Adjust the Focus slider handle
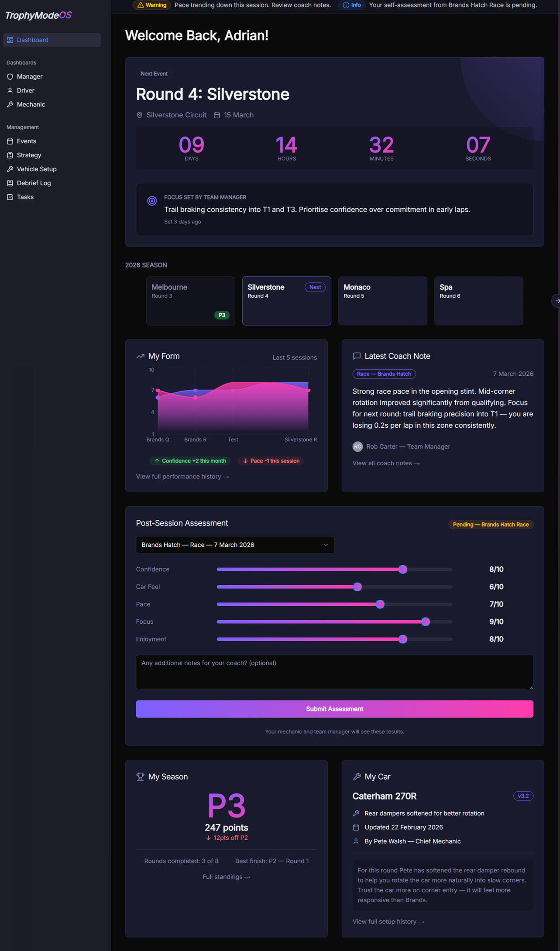 pos(426,621)
